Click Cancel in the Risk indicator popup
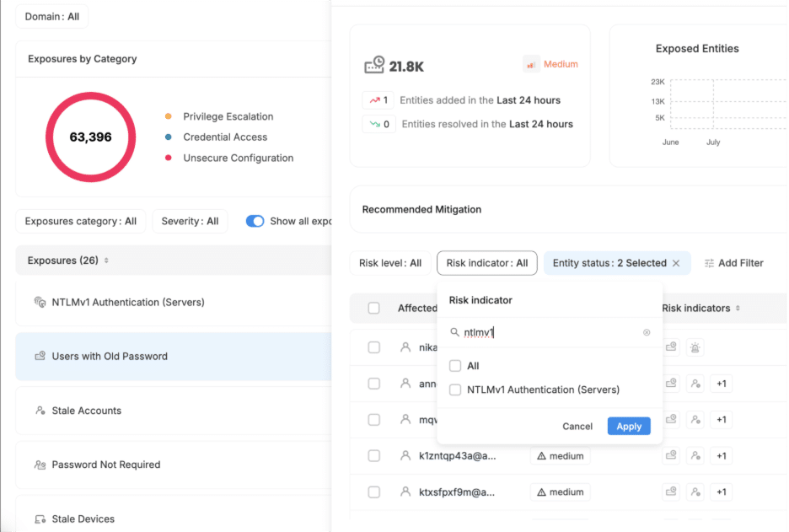 (577, 427)
